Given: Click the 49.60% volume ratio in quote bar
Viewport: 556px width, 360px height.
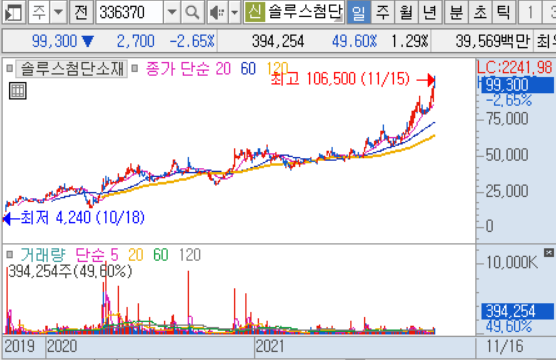Looking at the screenshot, I should tap(354, 41).
